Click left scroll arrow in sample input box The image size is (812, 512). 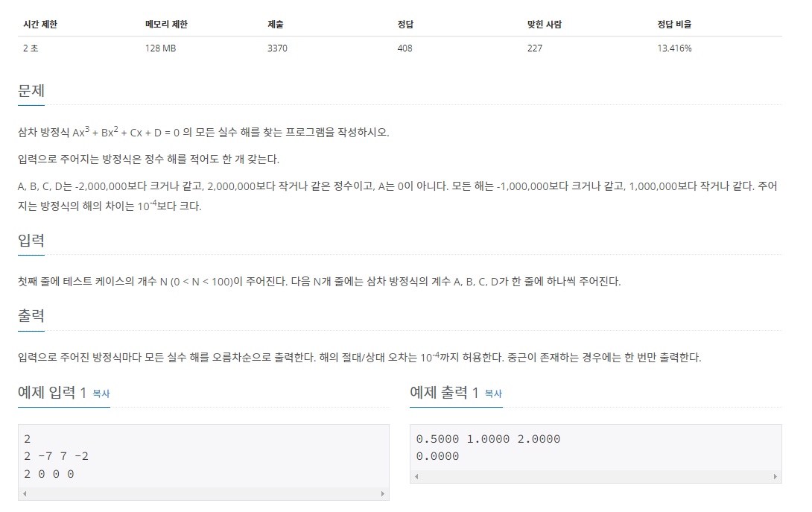25,494
